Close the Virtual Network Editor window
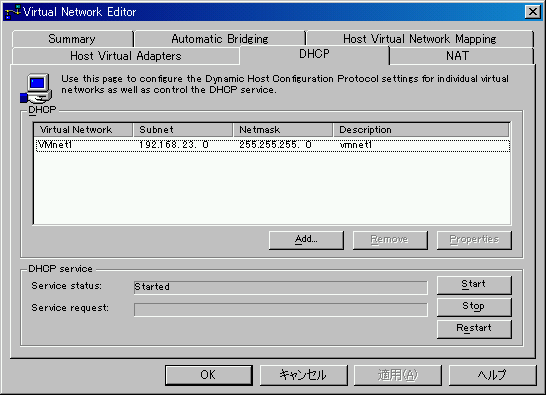Image resolution: width=546 pixels, height=395 pixels. coord(533,12)
